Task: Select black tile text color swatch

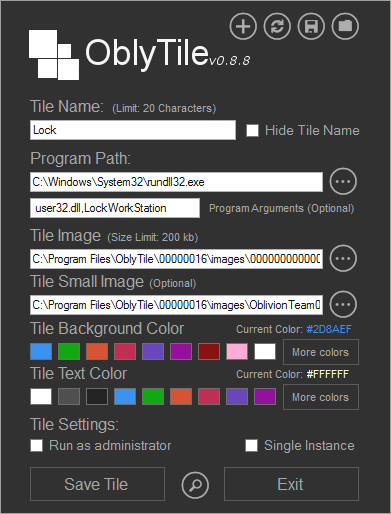Action: [97, 397]
